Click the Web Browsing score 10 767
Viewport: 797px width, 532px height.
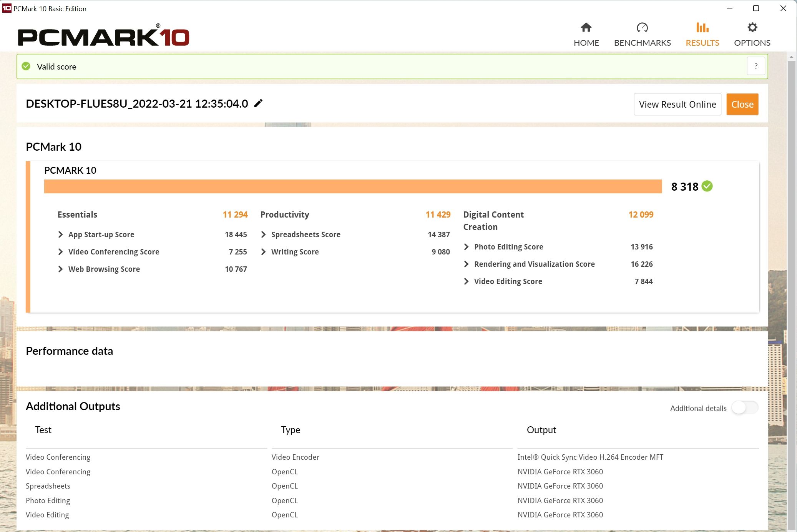(236, 269)
